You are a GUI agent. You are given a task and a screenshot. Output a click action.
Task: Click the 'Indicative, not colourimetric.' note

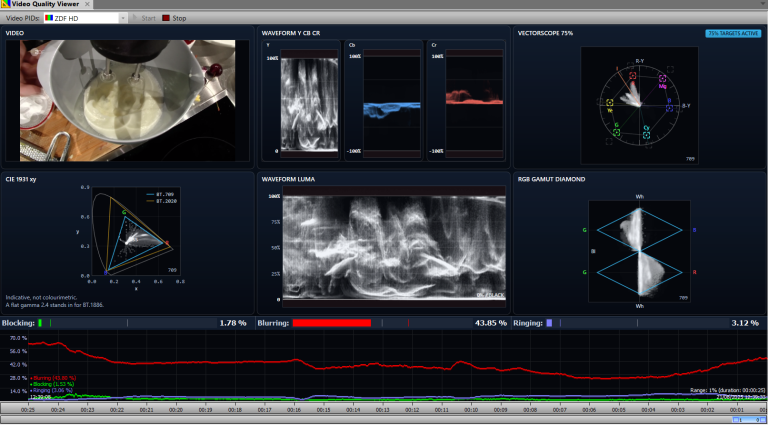point(41,298)
